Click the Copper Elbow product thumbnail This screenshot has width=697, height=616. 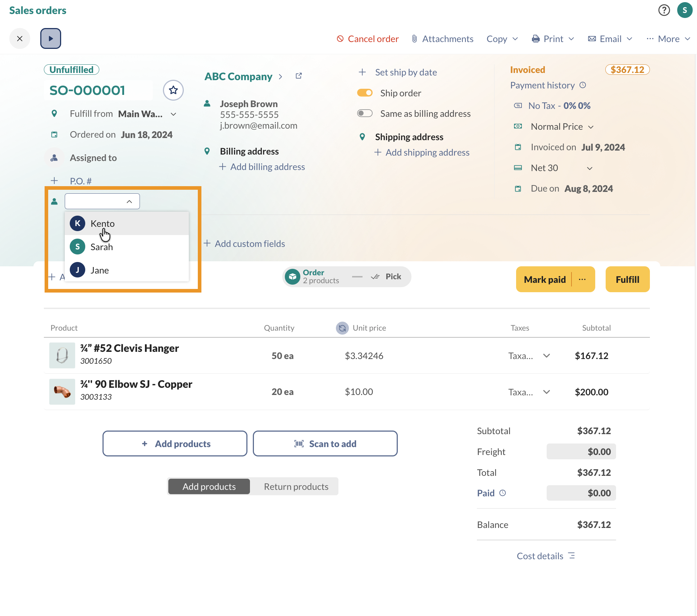pos(62,392)
